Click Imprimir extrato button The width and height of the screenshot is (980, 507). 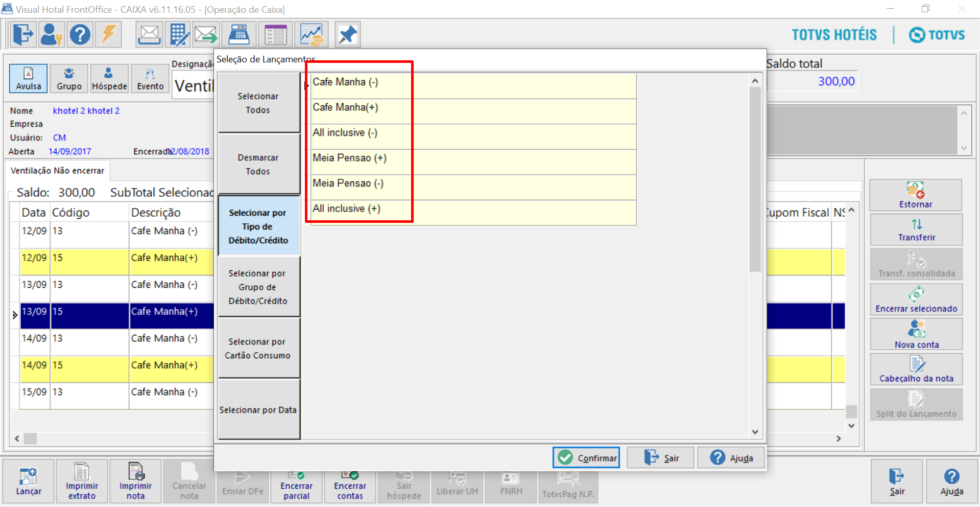82,481
